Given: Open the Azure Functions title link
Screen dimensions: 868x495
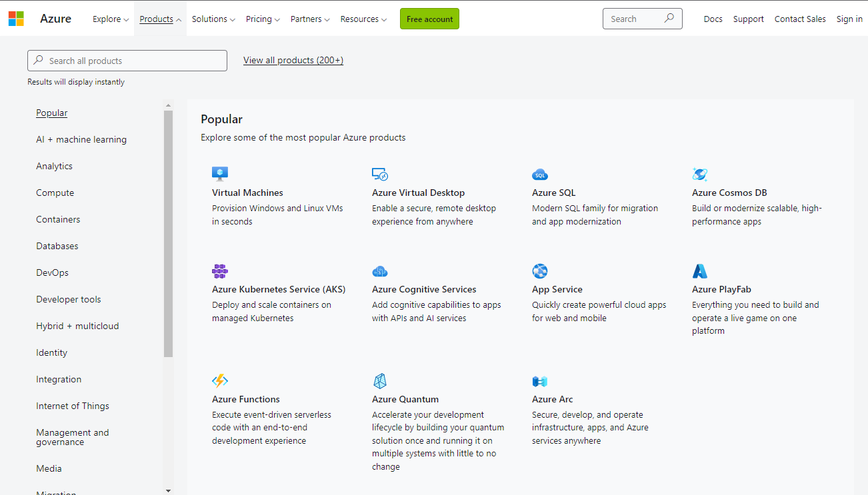Looking at the screenshot, I should (246, 399).
